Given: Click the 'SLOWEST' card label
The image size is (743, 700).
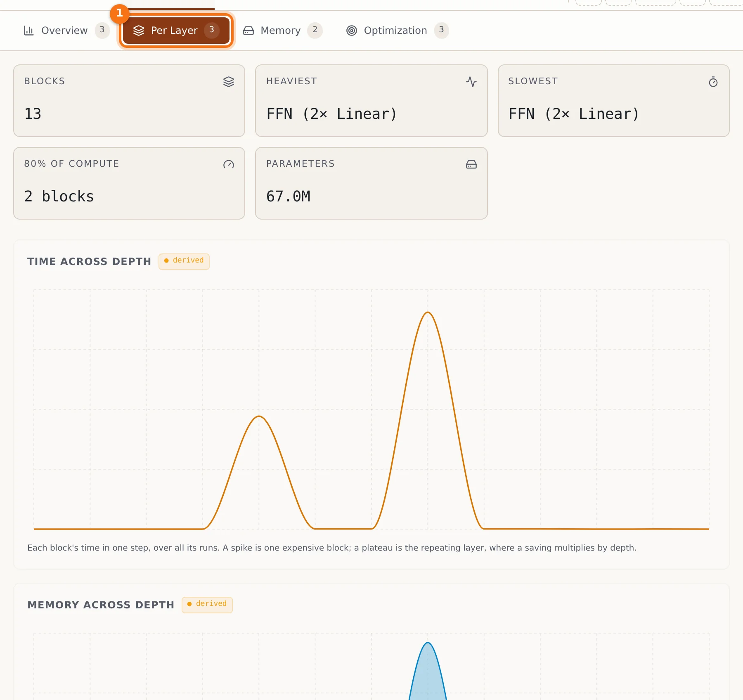Looking at the screenshot, I should pos(533,81).
